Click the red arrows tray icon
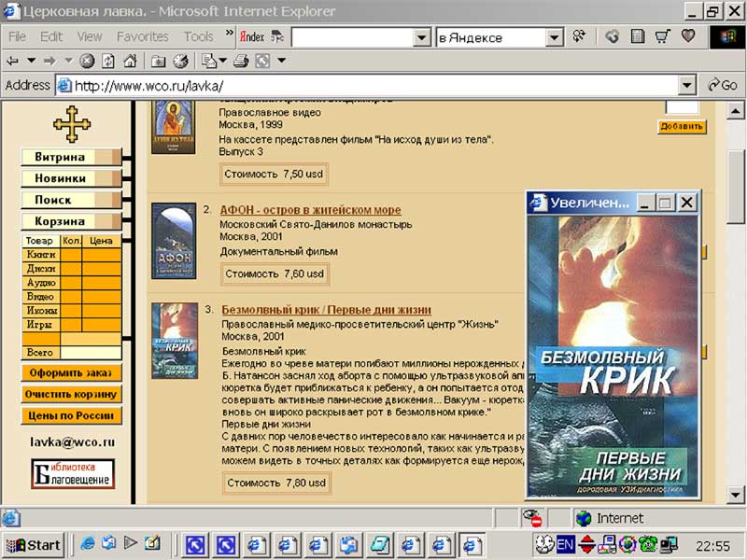747x560 pixels. 586,544
